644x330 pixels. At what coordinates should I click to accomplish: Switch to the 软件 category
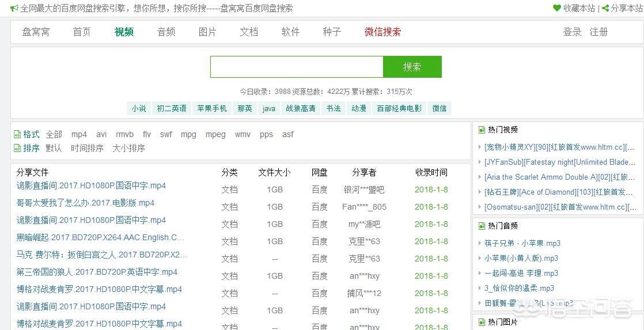tap(290, 32)
